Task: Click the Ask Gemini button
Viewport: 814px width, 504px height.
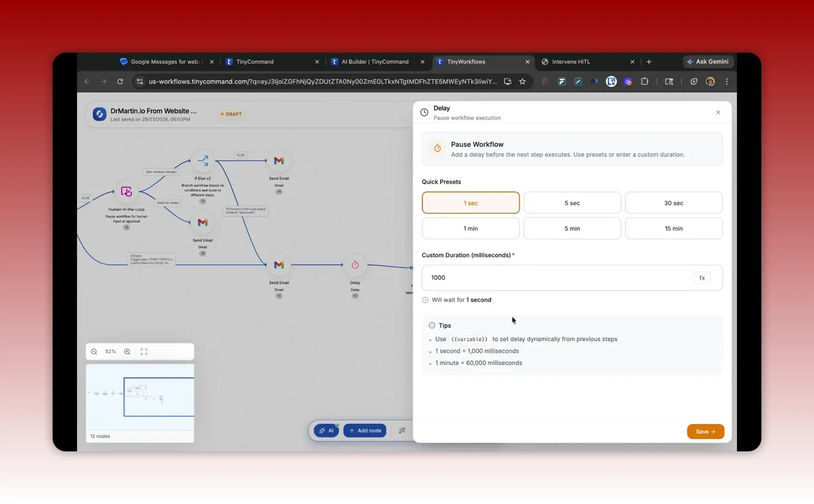Action: point(708,61)
